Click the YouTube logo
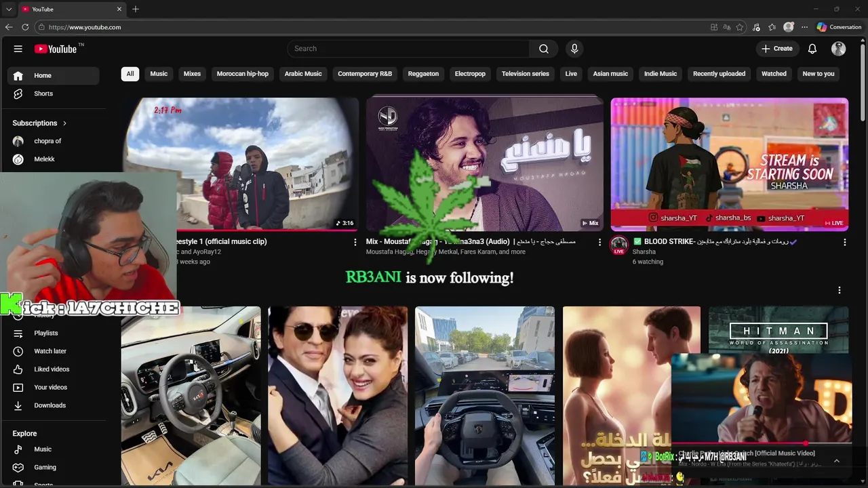This screenshot has width=868, height=488. 56,49
